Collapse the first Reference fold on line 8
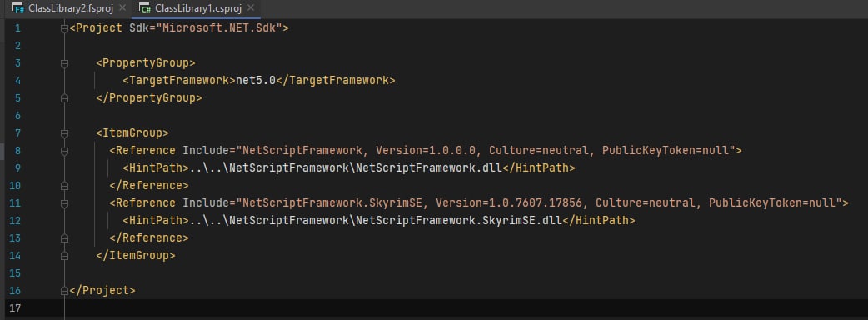The width and height of the screenshot is (868, 320). 64,151
